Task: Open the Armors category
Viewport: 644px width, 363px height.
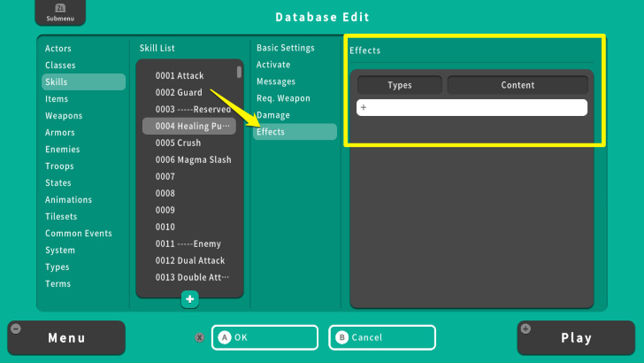Action: click(60, 133)
